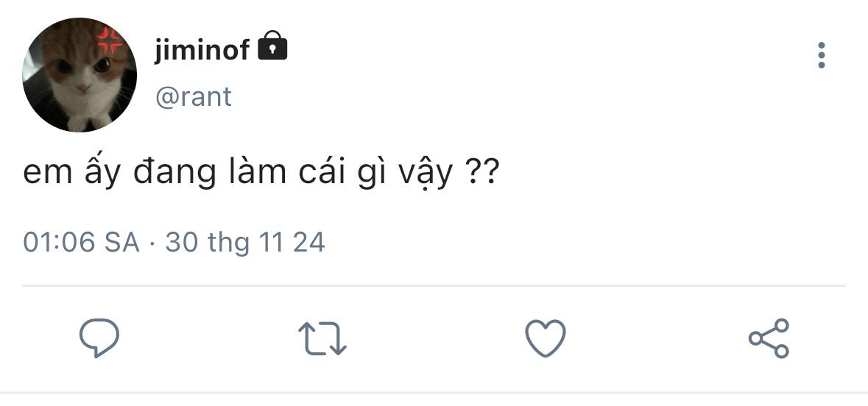The height and width of the screenshot is (406, 868).
Task: Tap the share icon
Action: [x=769, y=338]
